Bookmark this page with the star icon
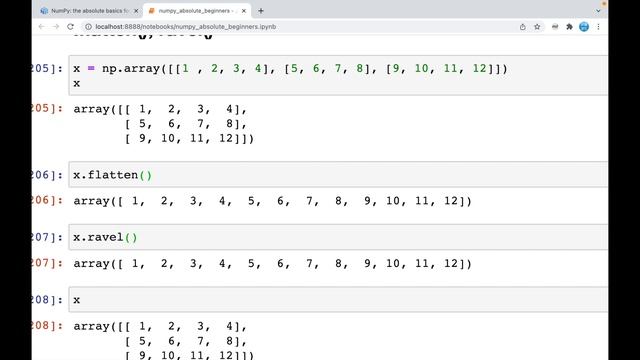This screenshot has height=360, width=640. click(537, 27)
